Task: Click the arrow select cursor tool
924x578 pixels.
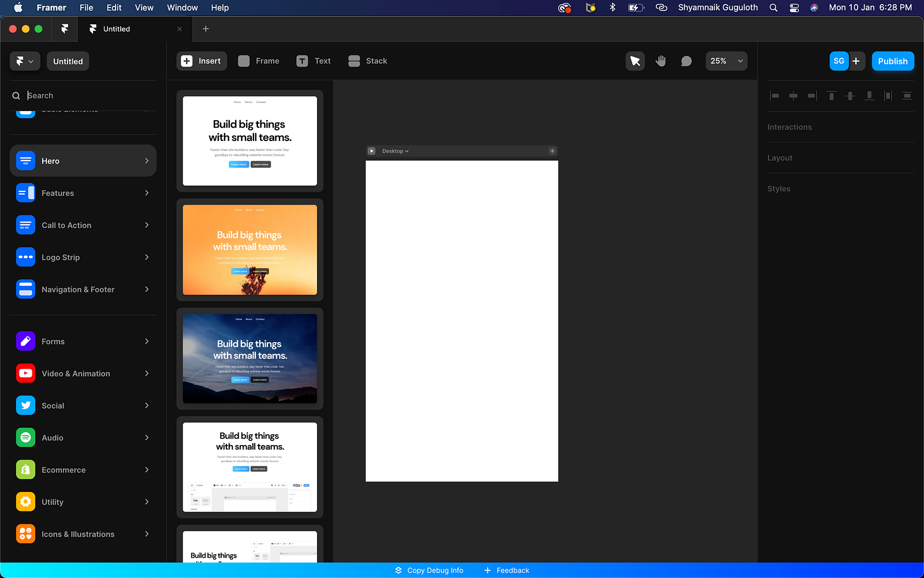Action: 635,61
